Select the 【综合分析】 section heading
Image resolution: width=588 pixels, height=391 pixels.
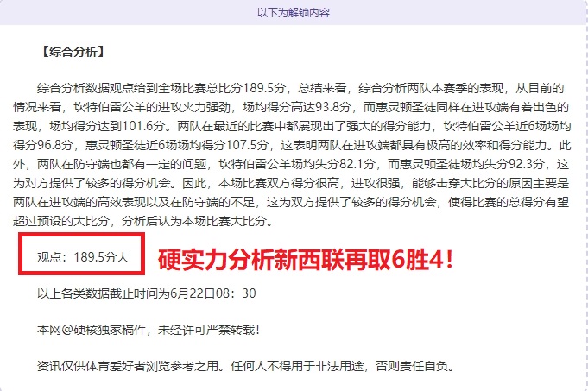point(72,52)
